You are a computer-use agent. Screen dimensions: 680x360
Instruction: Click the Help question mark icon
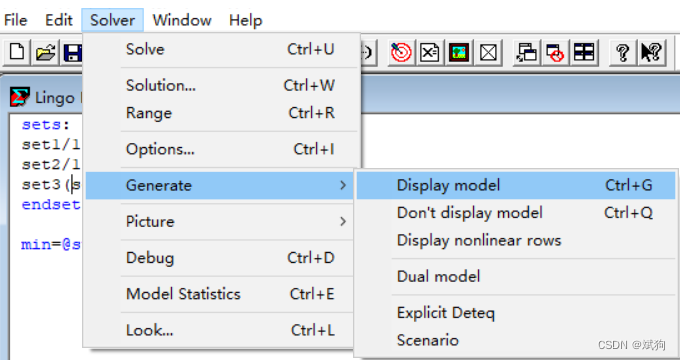coord(622,52)
